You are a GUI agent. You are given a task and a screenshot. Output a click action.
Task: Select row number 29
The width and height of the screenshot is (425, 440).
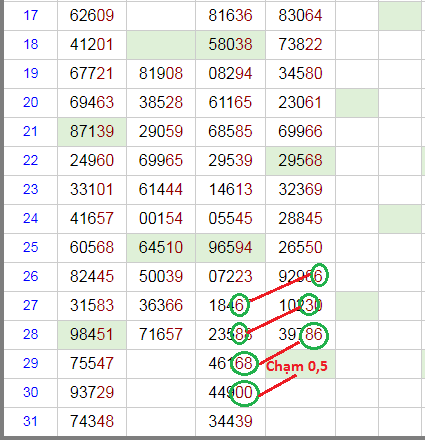[x=31, y=363]
